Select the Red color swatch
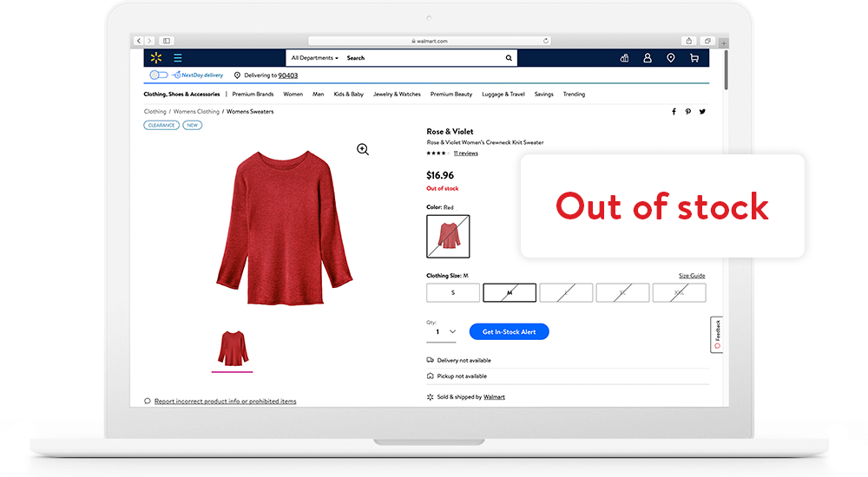 (448, 236)
